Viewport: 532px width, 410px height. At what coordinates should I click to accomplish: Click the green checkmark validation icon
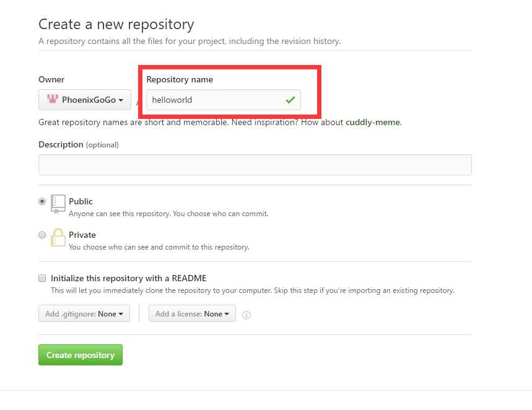coord(290,100)
